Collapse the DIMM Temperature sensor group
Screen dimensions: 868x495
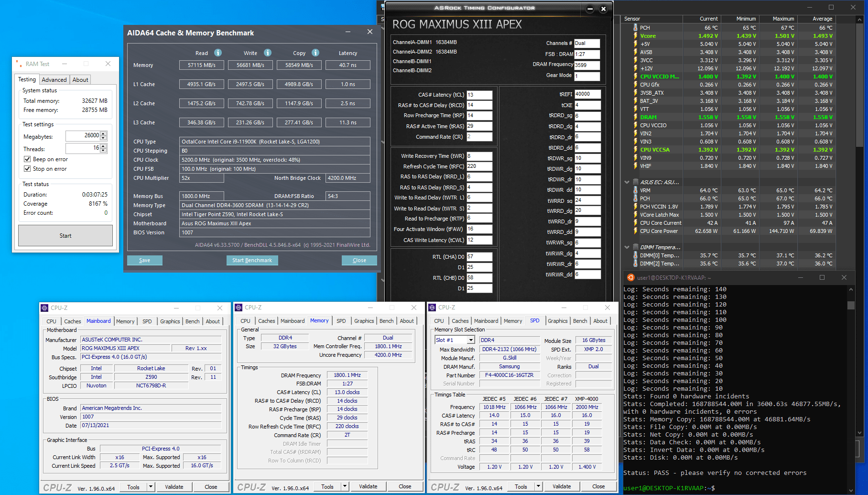tap(627, 247)
